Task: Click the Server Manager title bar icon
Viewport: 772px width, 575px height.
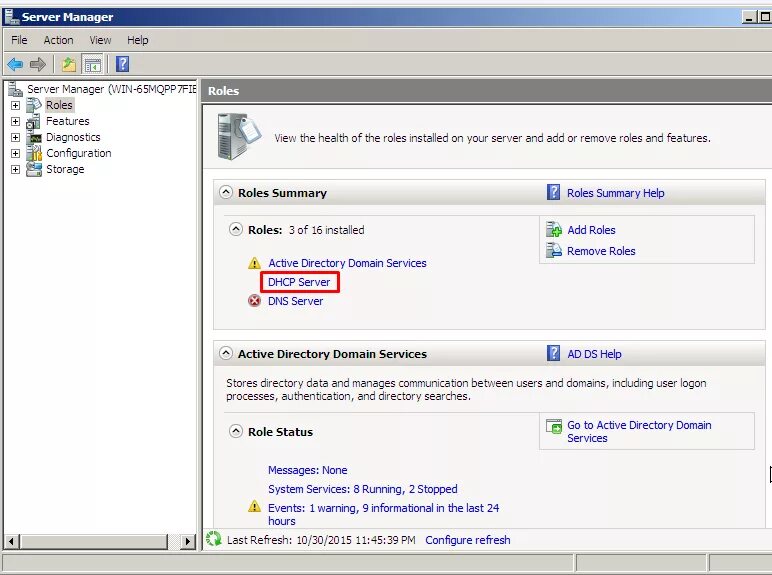Action: (11, 17)
